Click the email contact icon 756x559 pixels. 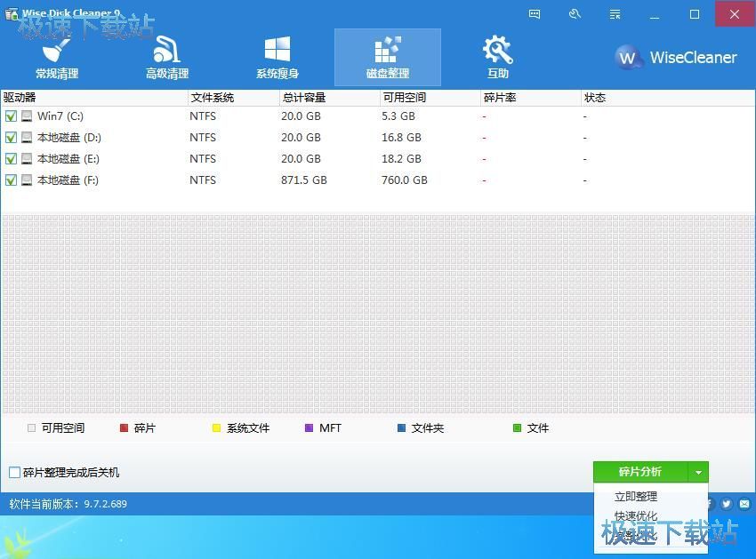pos(744,504)
